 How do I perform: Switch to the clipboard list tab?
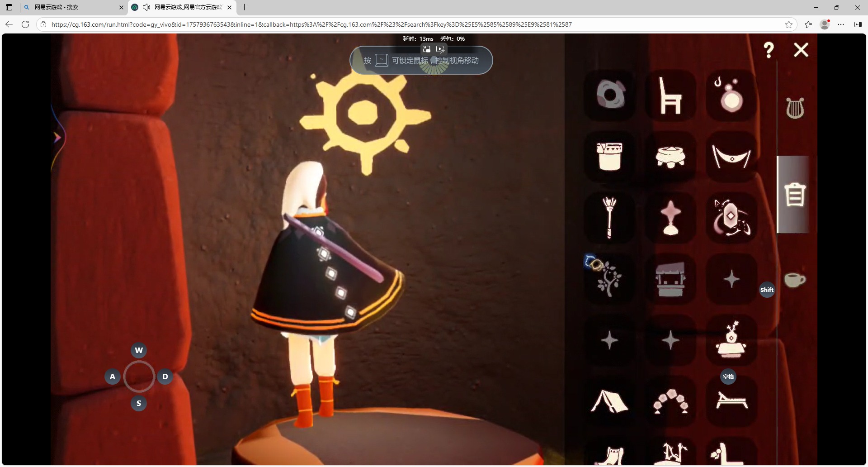pos(795,195)
